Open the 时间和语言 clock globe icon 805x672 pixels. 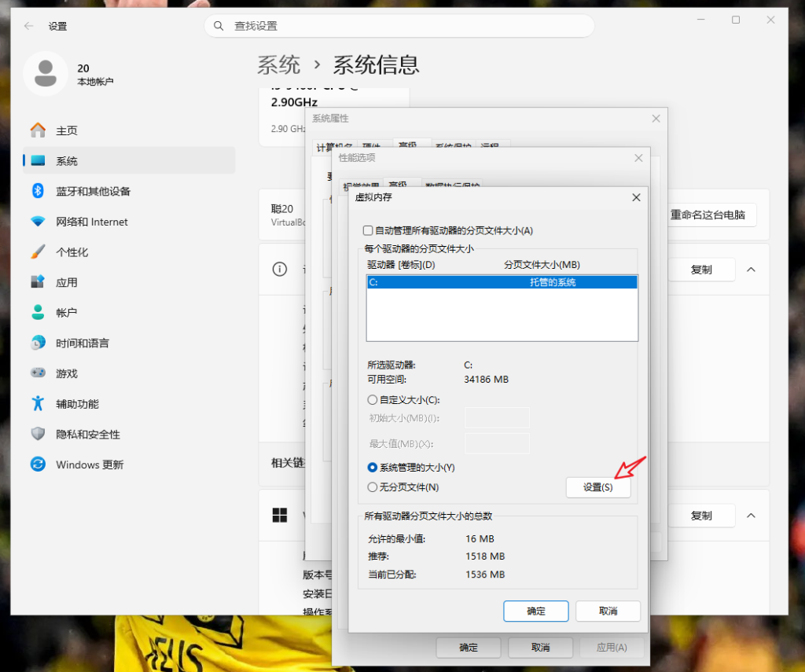(38, 343)
